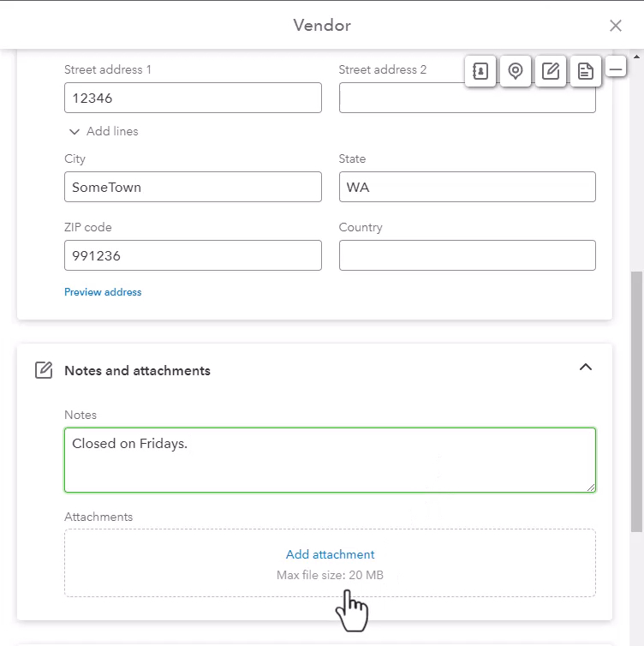Click the ZIP code field
The width and height of the screenshot is (644, 646).
click(194, 255)
